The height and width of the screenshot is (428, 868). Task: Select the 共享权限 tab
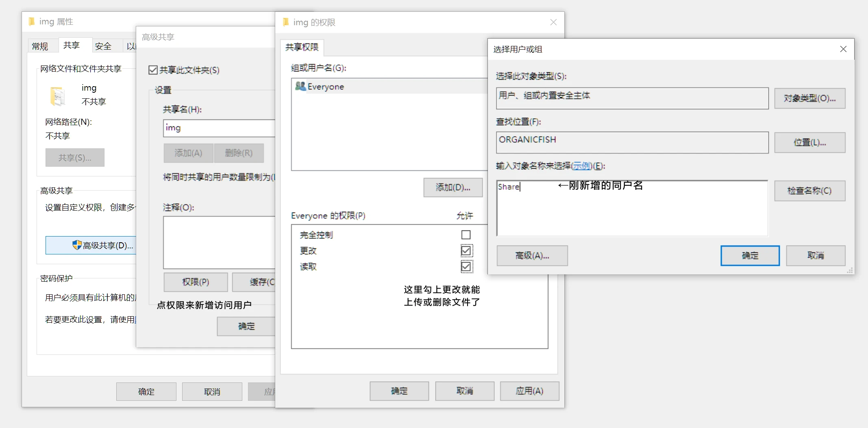coord(302,47)
